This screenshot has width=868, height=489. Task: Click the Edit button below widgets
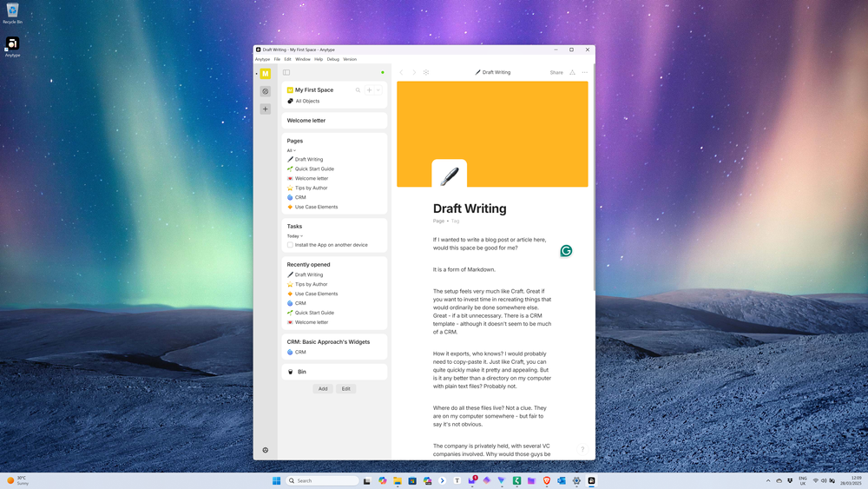pyautogui.click(x=345, y=389)
